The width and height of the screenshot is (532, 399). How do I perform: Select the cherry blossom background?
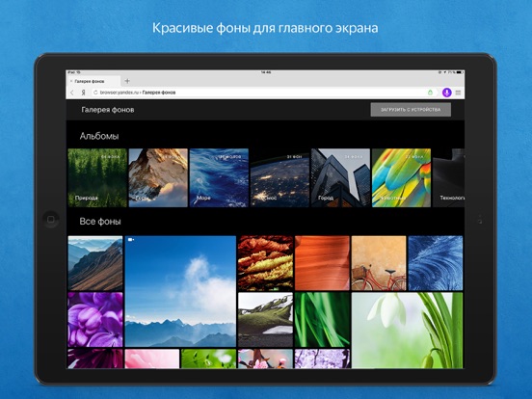click(265, 359)
